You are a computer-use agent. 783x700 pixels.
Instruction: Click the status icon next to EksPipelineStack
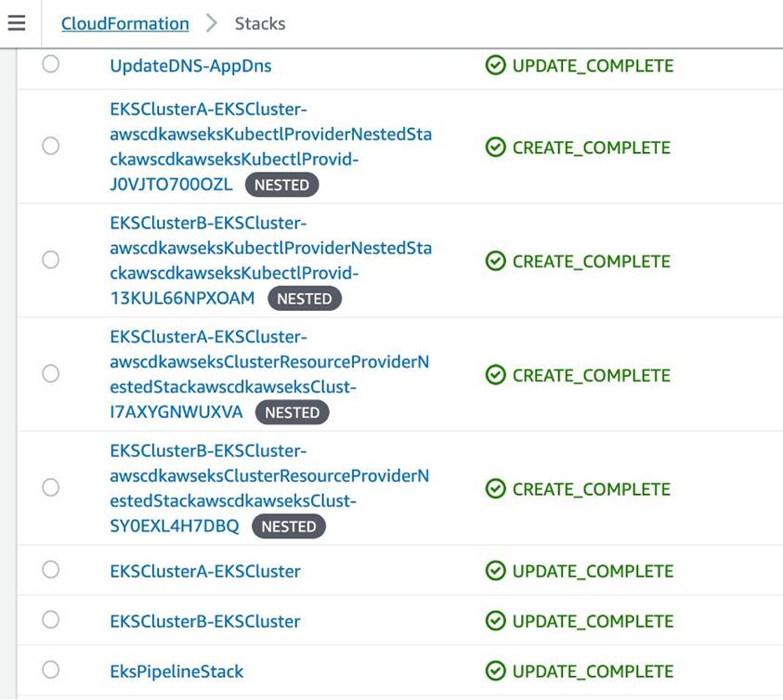pyautogui.click(x=493, y=670)
